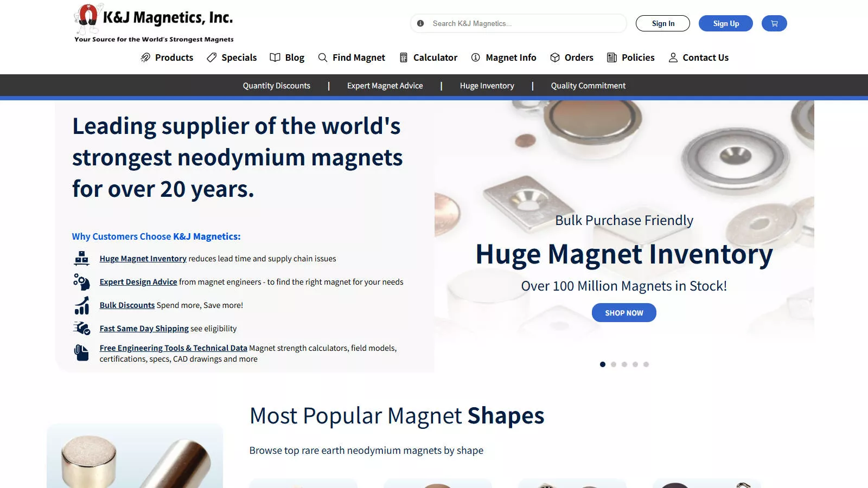Click the engineering tools hand icon
Image resolution: width=868 pixels, height=488 pixels.
tap(81, 353)
